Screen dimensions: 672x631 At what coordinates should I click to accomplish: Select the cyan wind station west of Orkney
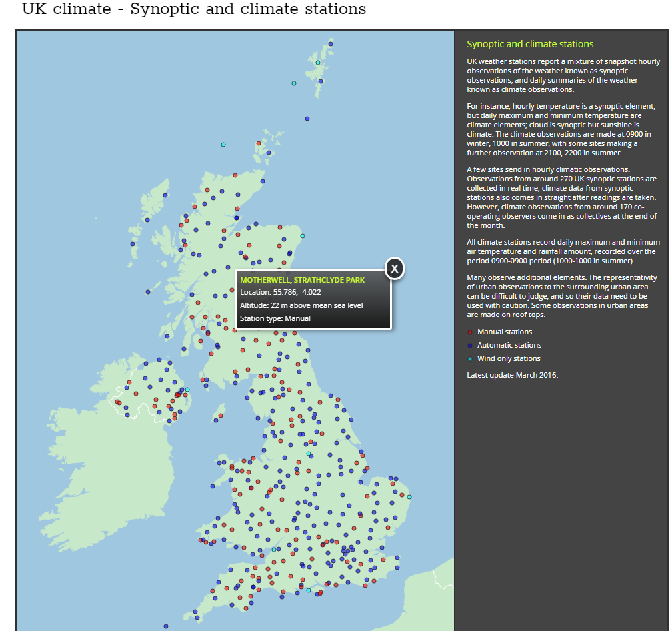(x=223, y=145)
